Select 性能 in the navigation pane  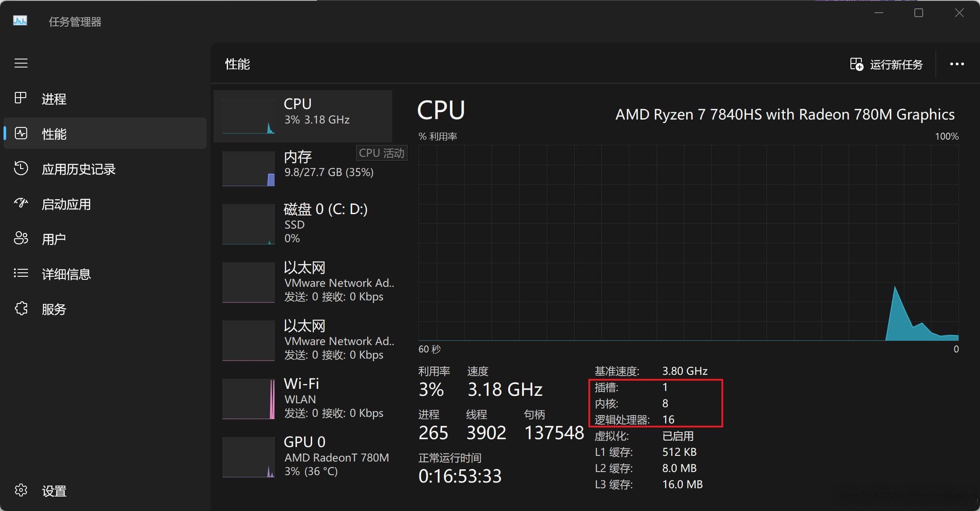(105, 134)
